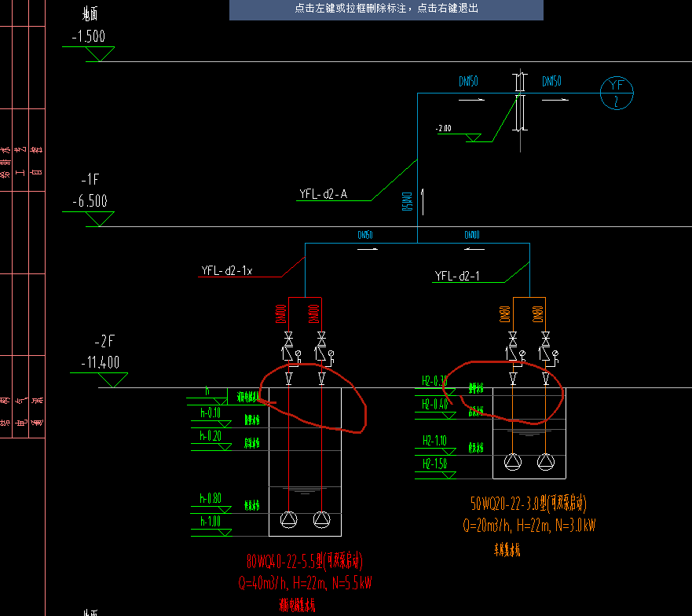The image size is (692, 616).
Task: Click the -11.400 elevation text
Action: tap(101, 362)
